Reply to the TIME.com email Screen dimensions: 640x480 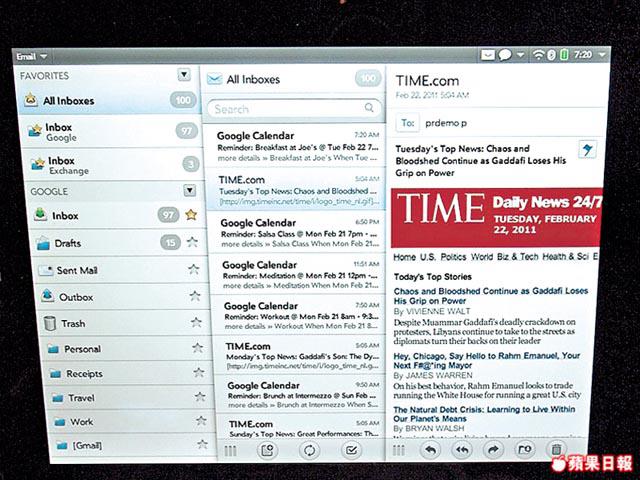(x=431, y=450)
